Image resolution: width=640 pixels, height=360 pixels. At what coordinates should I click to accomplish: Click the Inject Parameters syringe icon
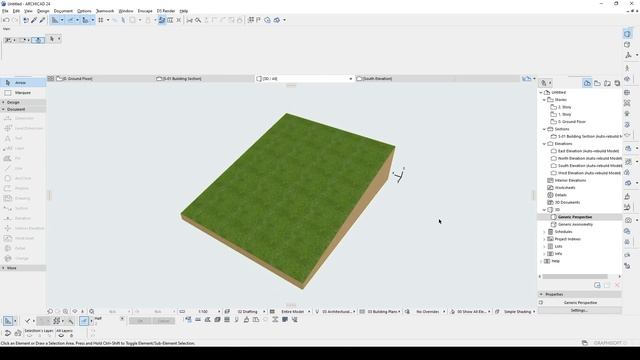tap(42, 20)
